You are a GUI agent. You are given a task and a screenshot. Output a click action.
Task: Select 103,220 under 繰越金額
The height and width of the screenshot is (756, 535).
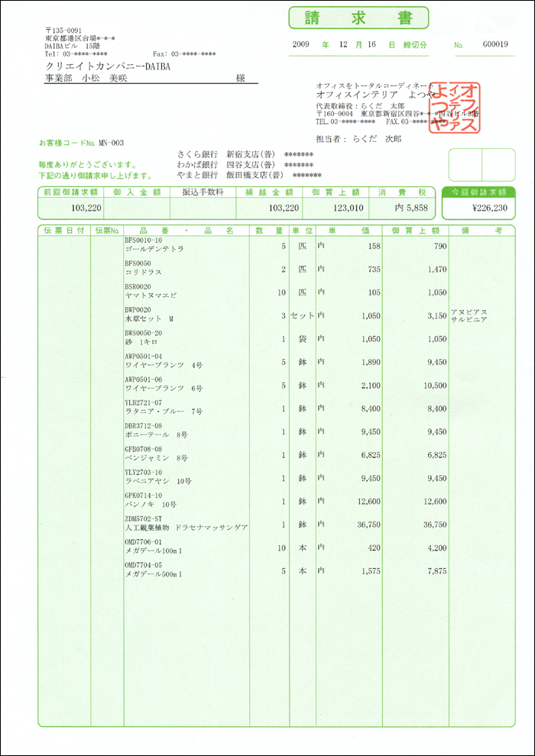pos(284,208)
